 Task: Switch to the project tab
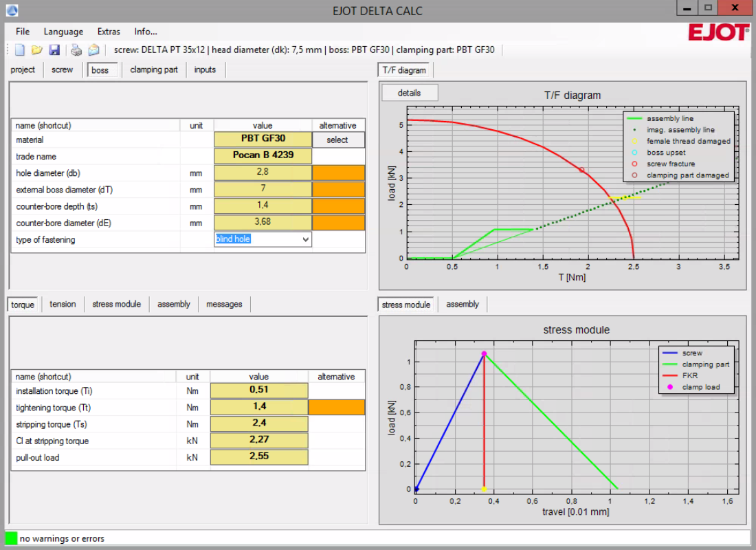(x=23, y=69)
